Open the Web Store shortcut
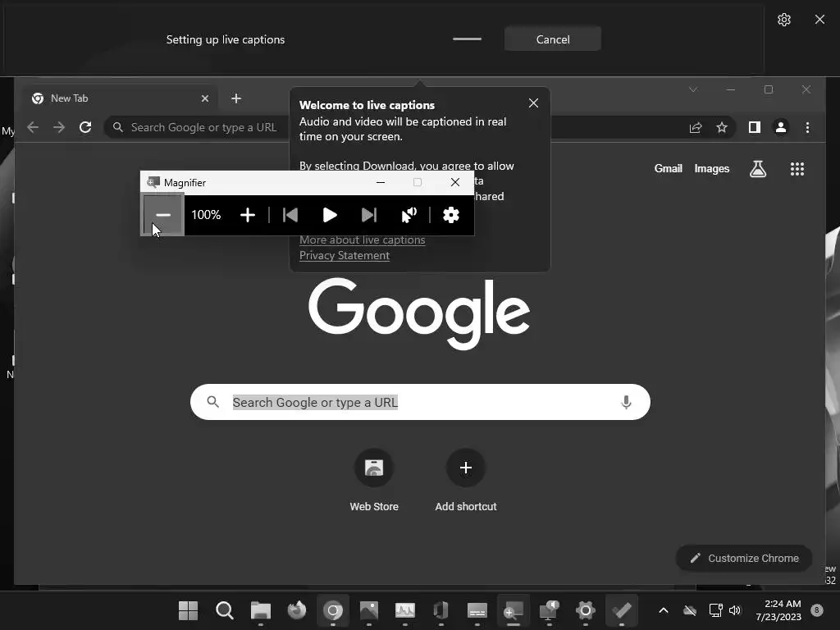This screenshot has height=630, width=840. coord(374,479)
